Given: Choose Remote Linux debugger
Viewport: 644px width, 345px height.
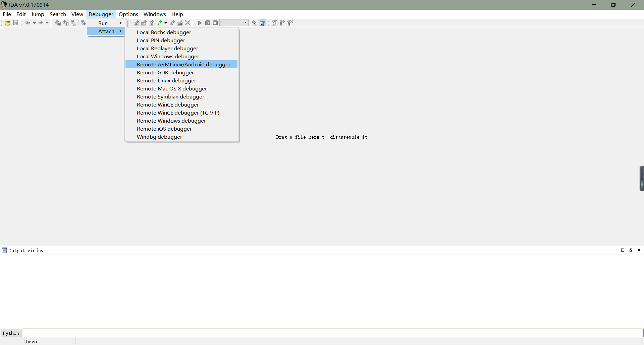Looking at the screenshot, I should click(x=181, y=80).
